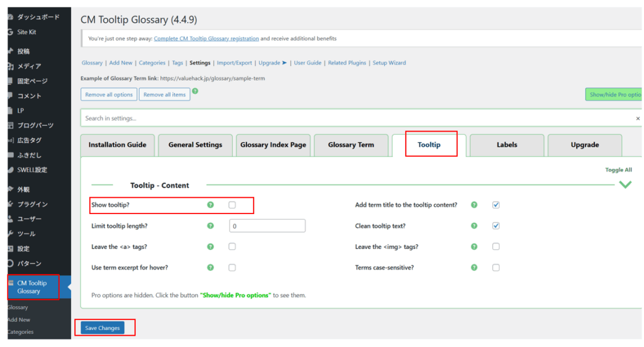644x347 pixels.
Task: Switch to the General Settings tab
Action: tap(195, 145)
